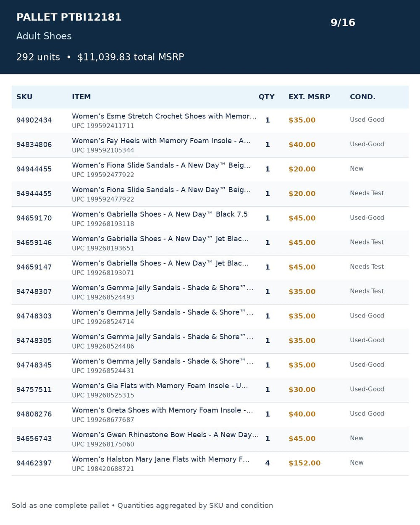Click the QTY column header

266,97
